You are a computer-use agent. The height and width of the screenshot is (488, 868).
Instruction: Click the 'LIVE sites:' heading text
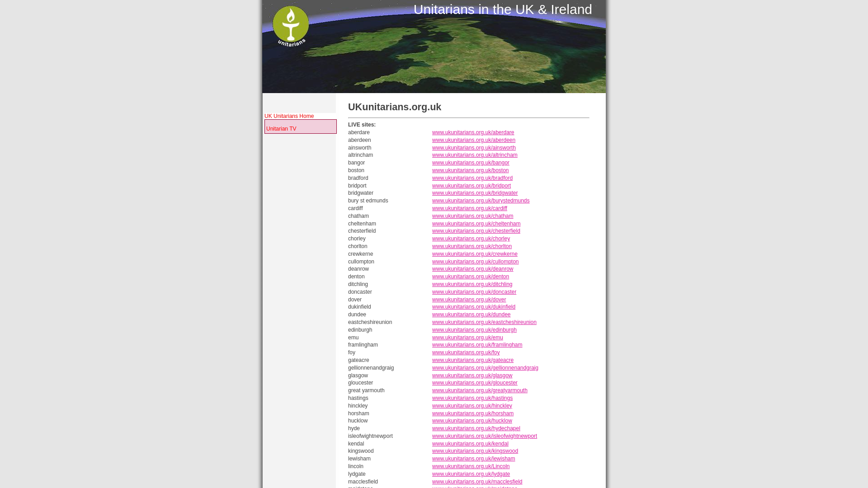tap(362, 125)
